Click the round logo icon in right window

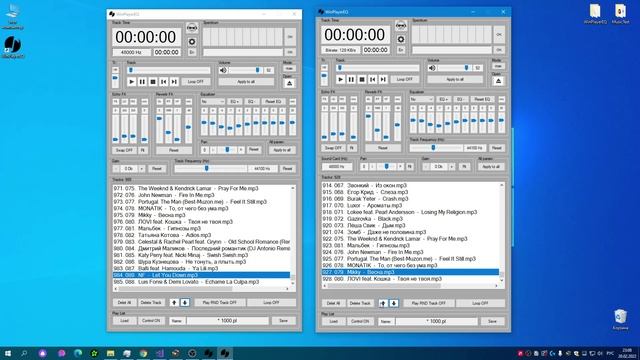tap(401, 26)
